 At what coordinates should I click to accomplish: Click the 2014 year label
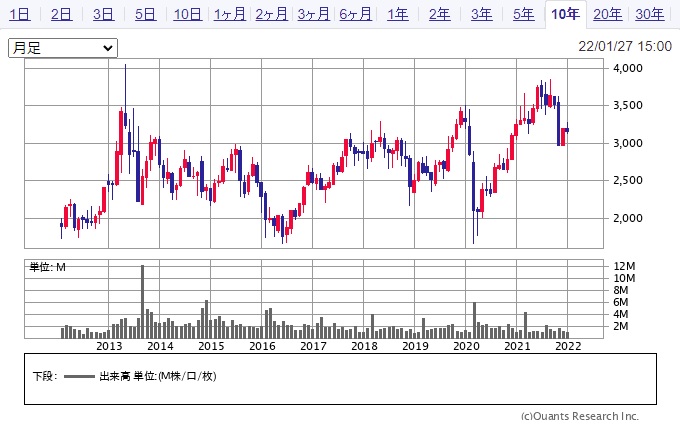pyautogui.click(x=160, y=346)
